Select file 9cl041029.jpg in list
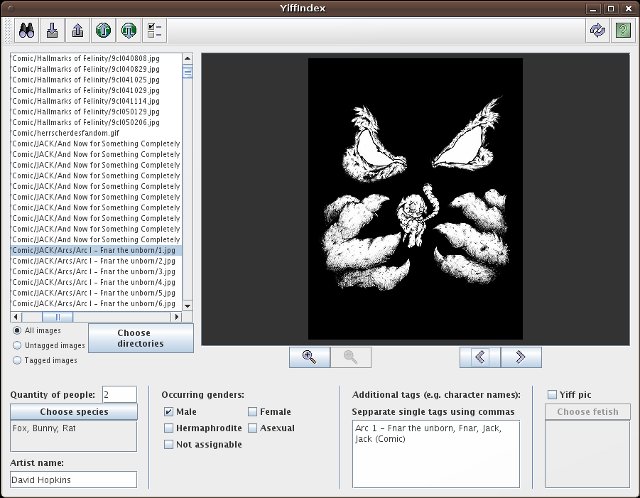Image resolution: width=640 pixels, height=498 pixels. [x=96, y=90]
